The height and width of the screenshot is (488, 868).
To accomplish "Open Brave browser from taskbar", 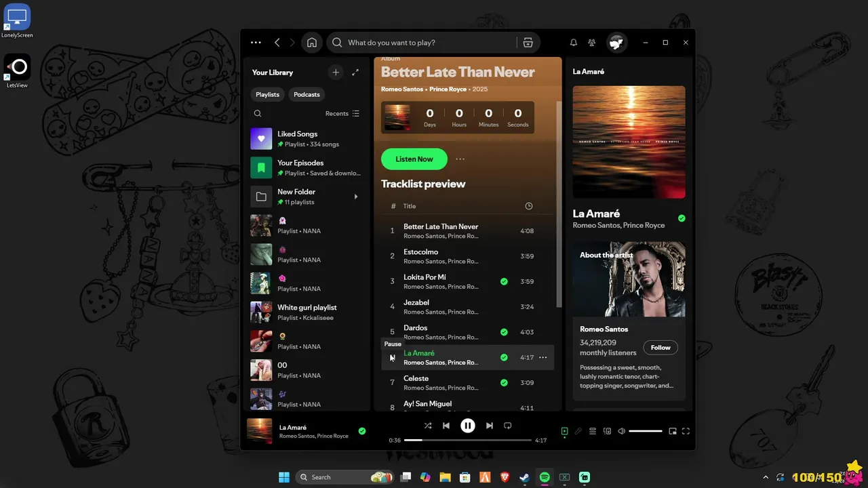I will pyautogui.click(x=505, y=477).
